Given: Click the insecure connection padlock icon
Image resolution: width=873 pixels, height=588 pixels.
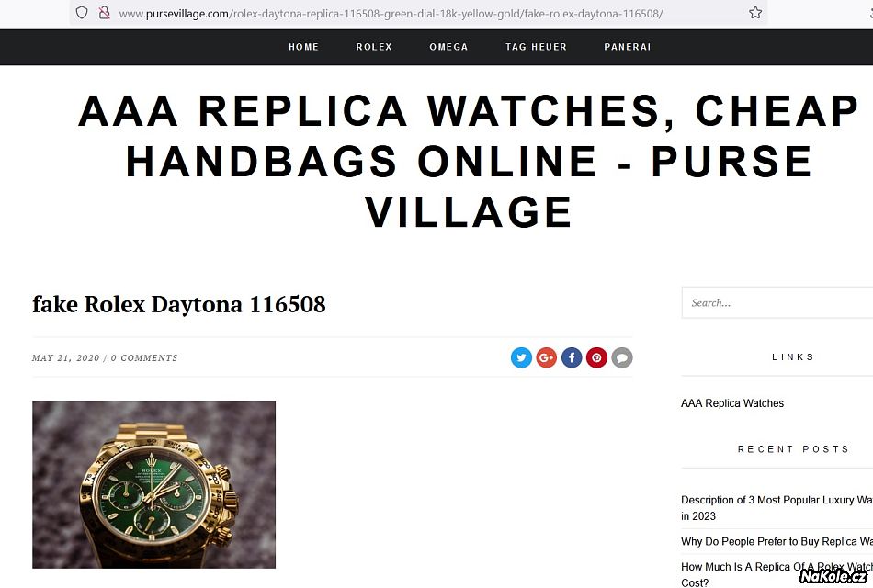Looking at the screenshot, I should click(104, 13).
